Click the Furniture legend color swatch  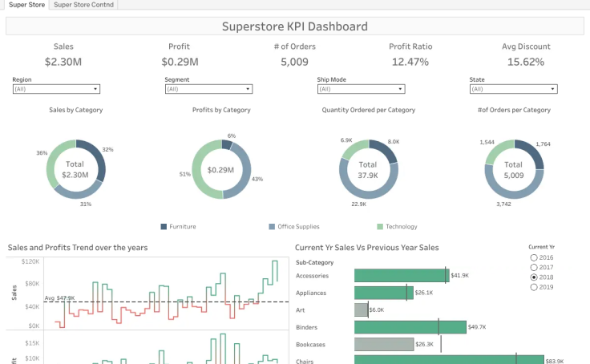(x=164, y=227)
